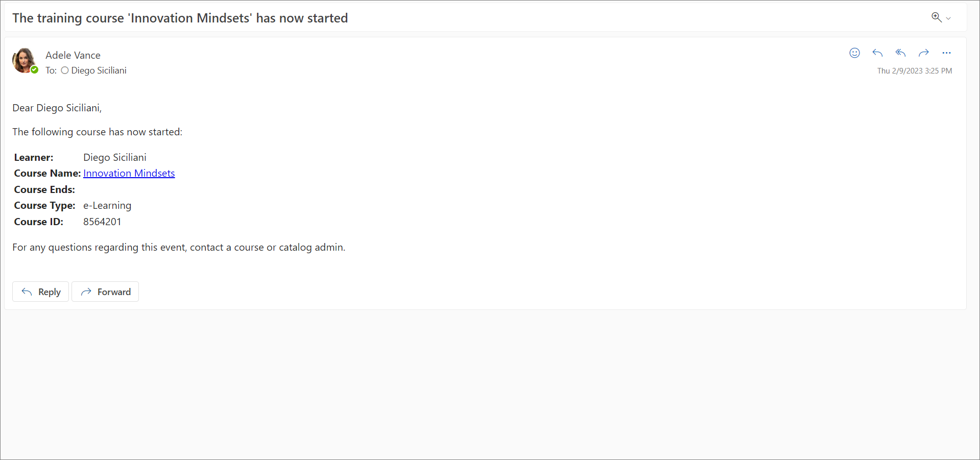The width and height of the screenshot is (980, 460).
Task: Click the Course ID value 8564201
Action: (x=102, y=222)
